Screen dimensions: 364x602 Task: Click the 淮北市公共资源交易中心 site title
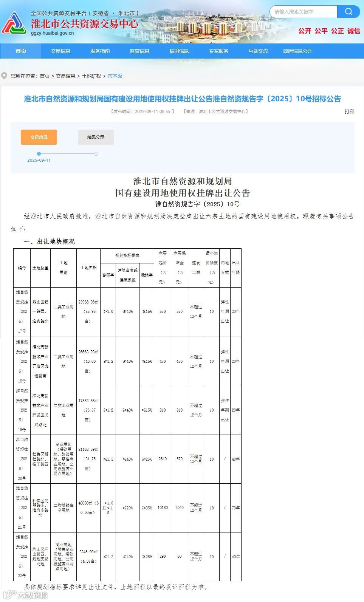[x=85, y=24]
